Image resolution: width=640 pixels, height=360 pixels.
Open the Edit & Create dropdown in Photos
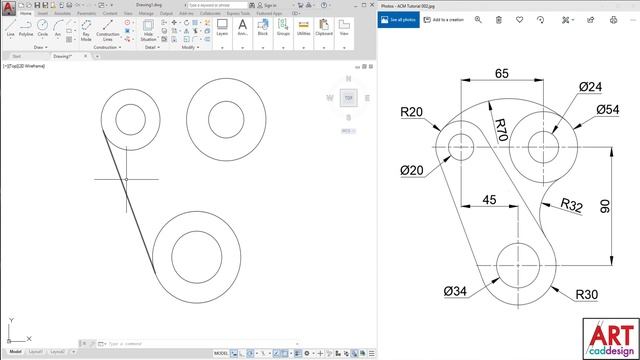pyautogui.click(x=568, y=20)
